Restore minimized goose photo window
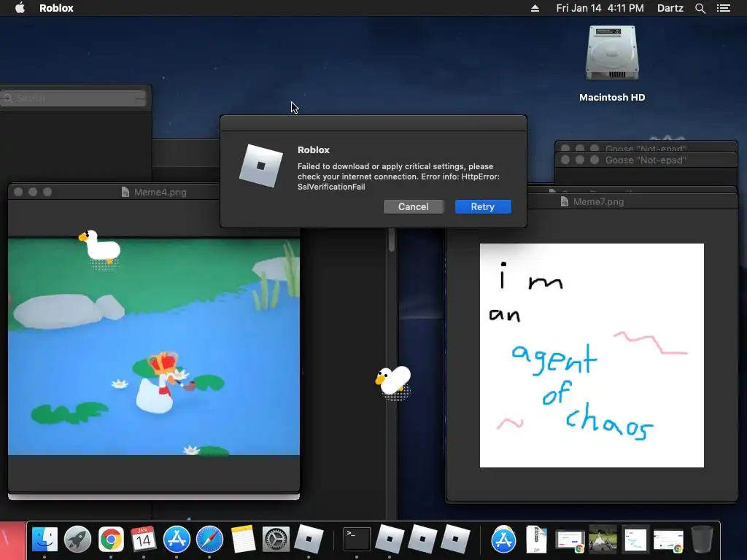Image resolution: width=747 pixels, height=560 pixels. [x=603, y=538]
